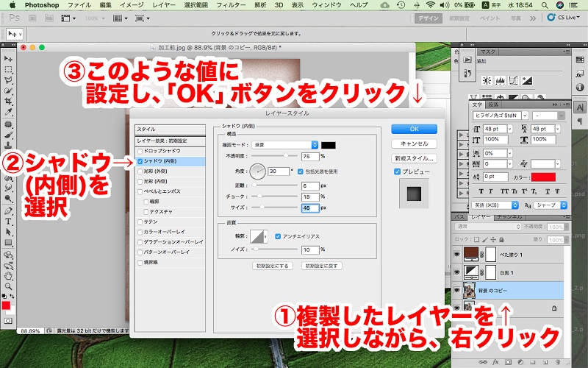Enable the サテン checkbox
This screenshot has height=368, width=588.
(140, 222)
